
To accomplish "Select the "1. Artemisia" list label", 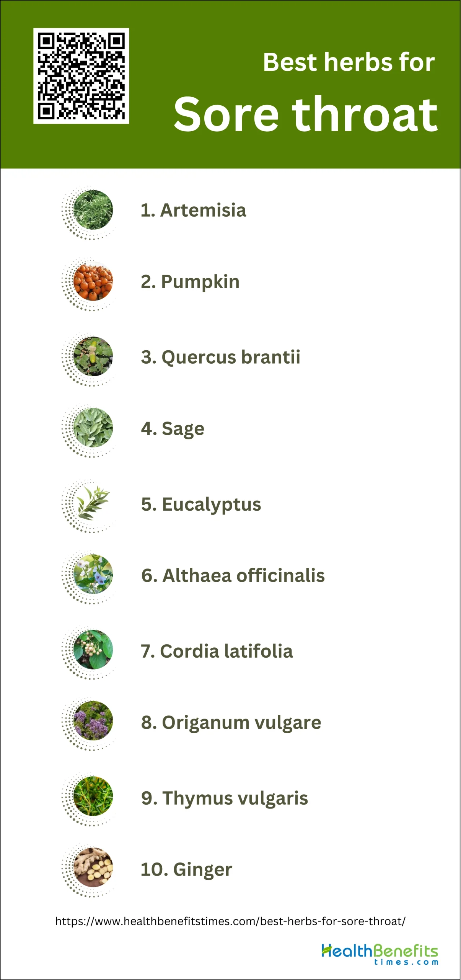I will [193, 210].
